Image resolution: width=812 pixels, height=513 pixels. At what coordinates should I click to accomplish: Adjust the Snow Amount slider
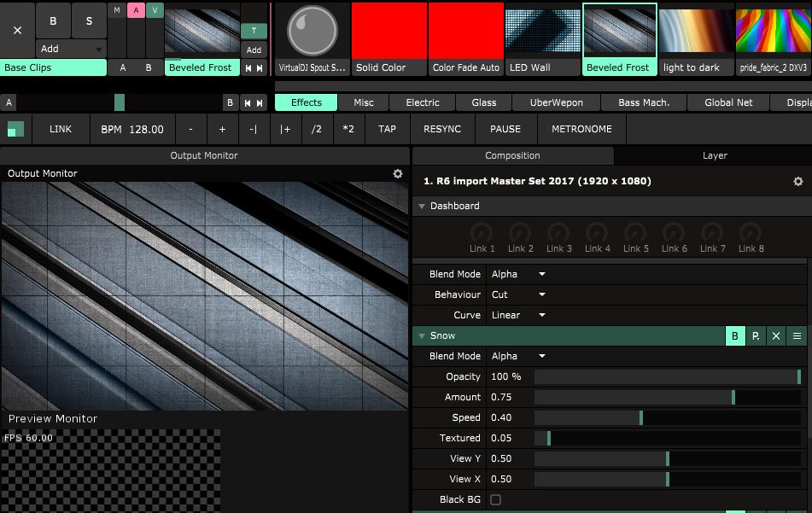(x=667, y=397)
